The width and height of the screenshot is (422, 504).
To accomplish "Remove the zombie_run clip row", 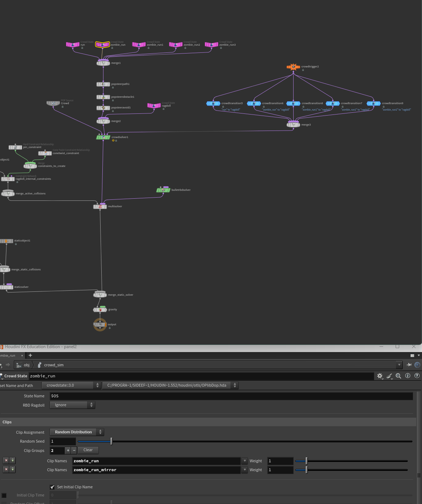I will tap(6, 460).
